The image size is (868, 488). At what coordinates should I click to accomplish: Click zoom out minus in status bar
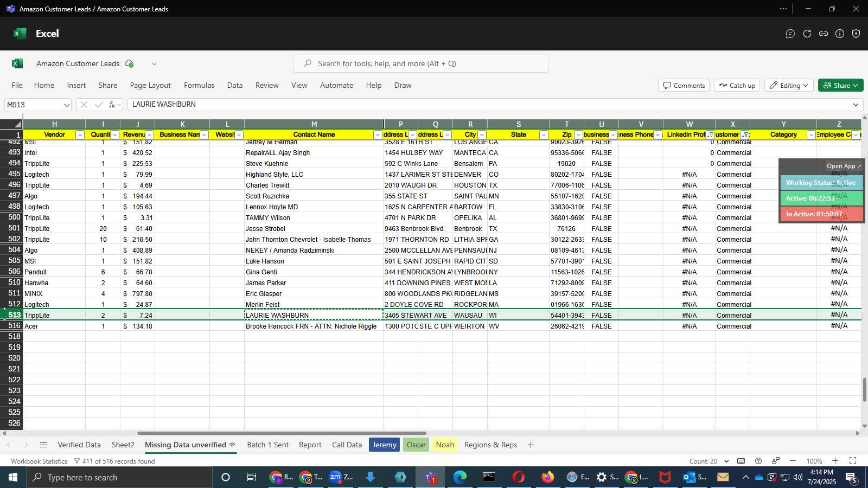click(793, 461)
